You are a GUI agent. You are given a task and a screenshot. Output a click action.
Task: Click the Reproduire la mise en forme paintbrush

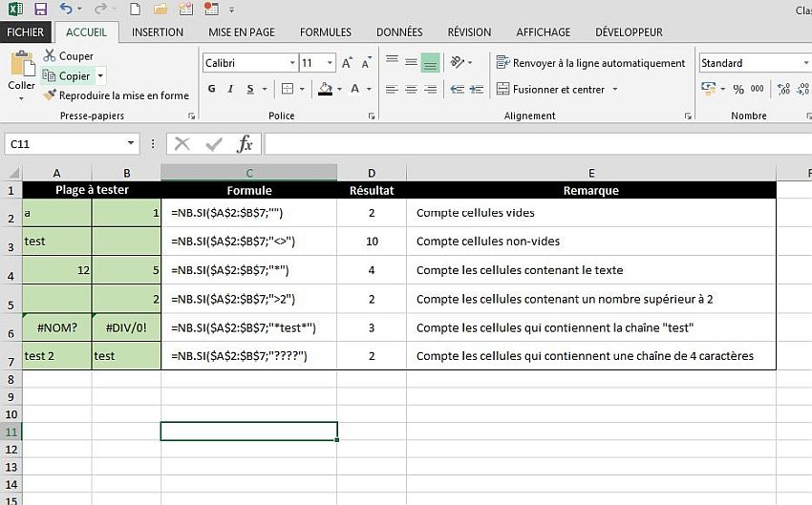click(50, 95)
